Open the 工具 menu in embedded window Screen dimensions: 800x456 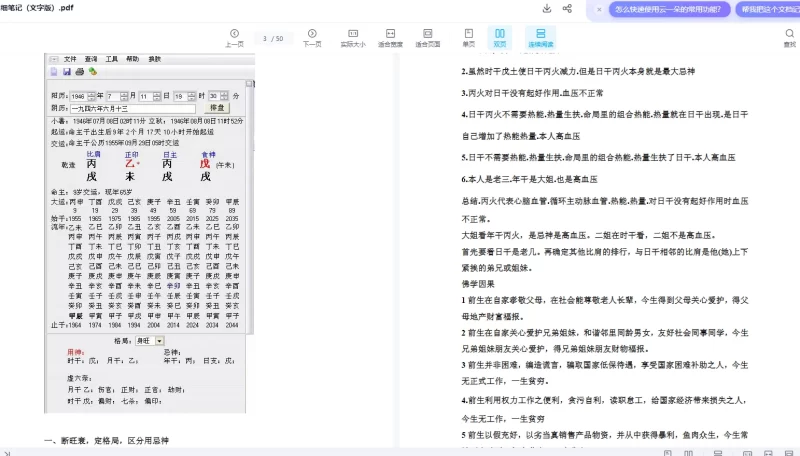[x=112, y=59]
